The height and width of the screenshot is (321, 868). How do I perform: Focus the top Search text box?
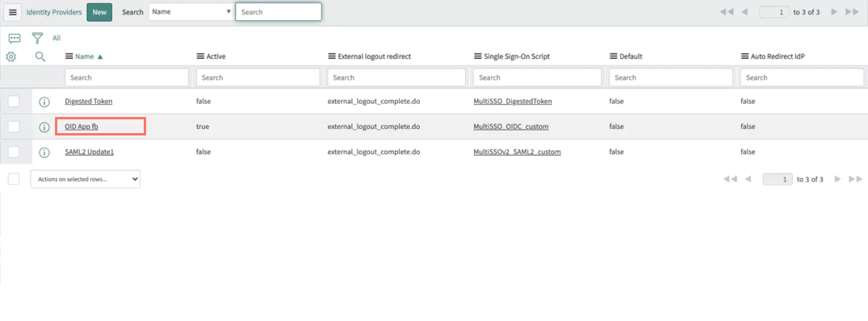[x=279, y=12]
